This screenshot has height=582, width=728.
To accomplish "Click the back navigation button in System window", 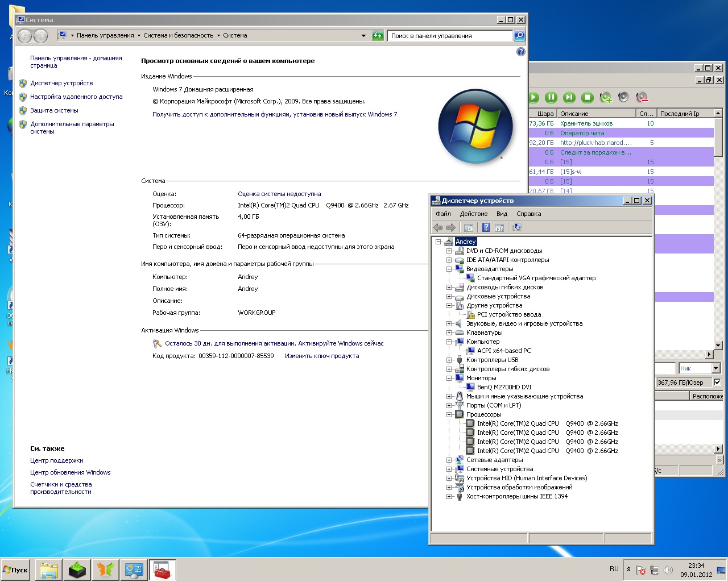I will 24,36.
